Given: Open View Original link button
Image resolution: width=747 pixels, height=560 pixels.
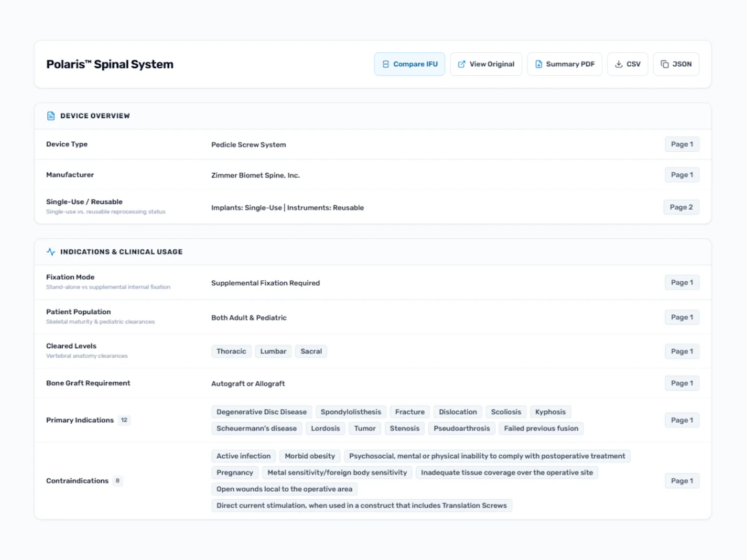Looking at the screenshot, I should point(486,64).
